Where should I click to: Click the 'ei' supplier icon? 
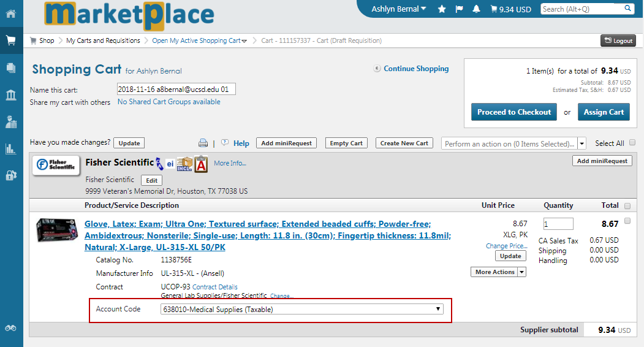(170, 164)
